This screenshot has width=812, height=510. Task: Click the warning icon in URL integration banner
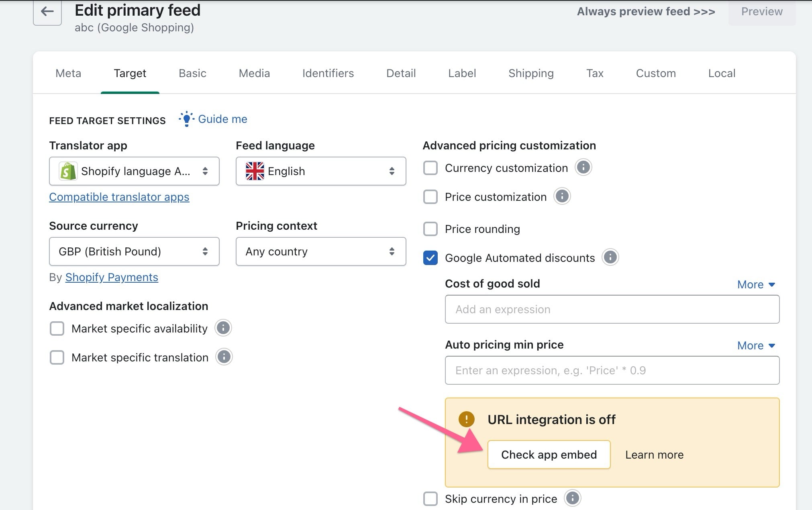[466, 419]
